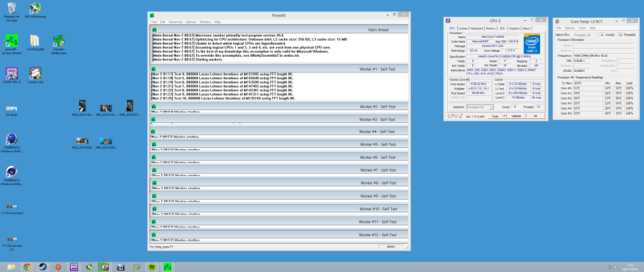This screenshot has width=644, height=272.
Task: Open the Window menu in Prime95
Action: click(x=206, y=22)
